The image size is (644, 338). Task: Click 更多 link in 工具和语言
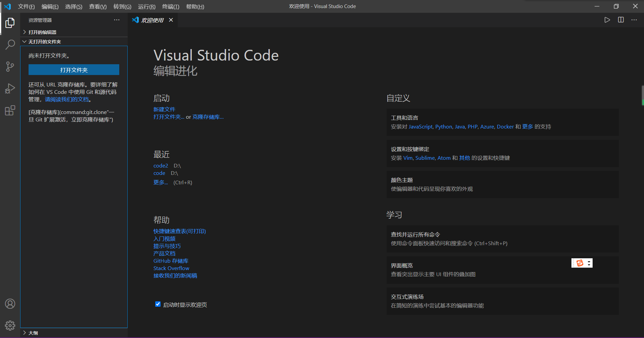pos(527,126)
